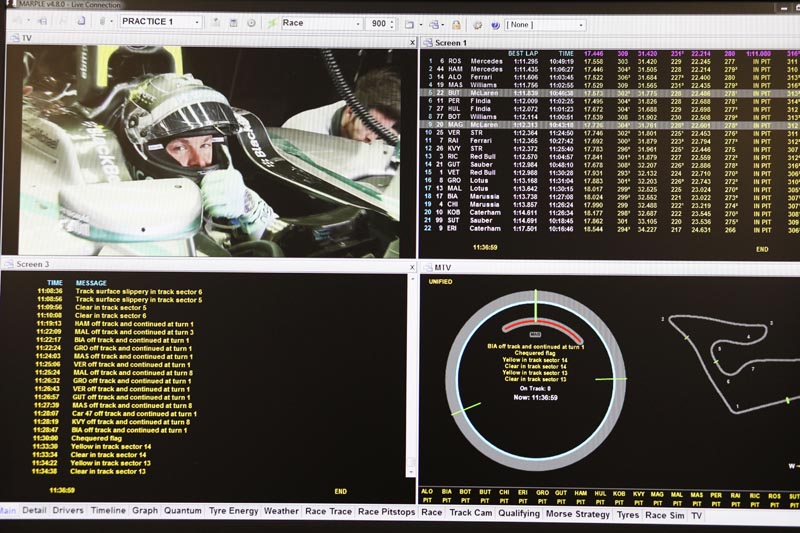This screenshot has height=533, width=800.
Task: Click the ROS Mercedes row in timing table
Action: 470,61
